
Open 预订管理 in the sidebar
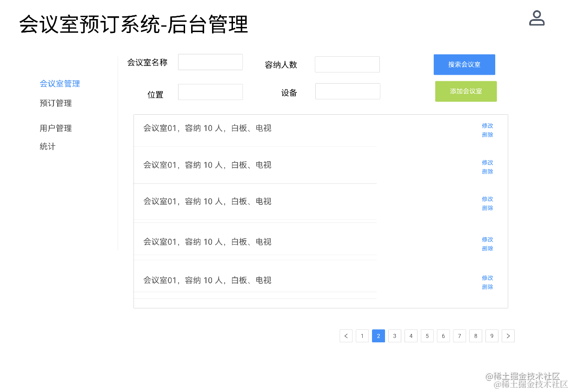(56, 103)
